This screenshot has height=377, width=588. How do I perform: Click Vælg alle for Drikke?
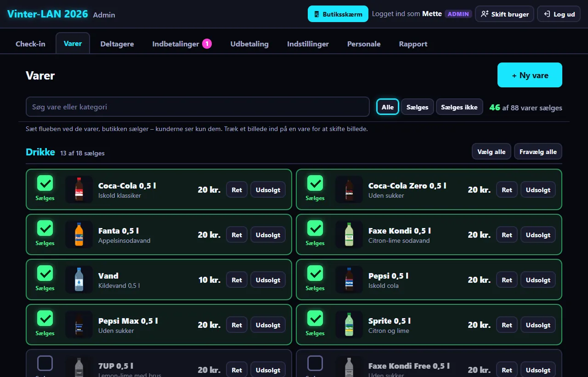coord(492,151)
